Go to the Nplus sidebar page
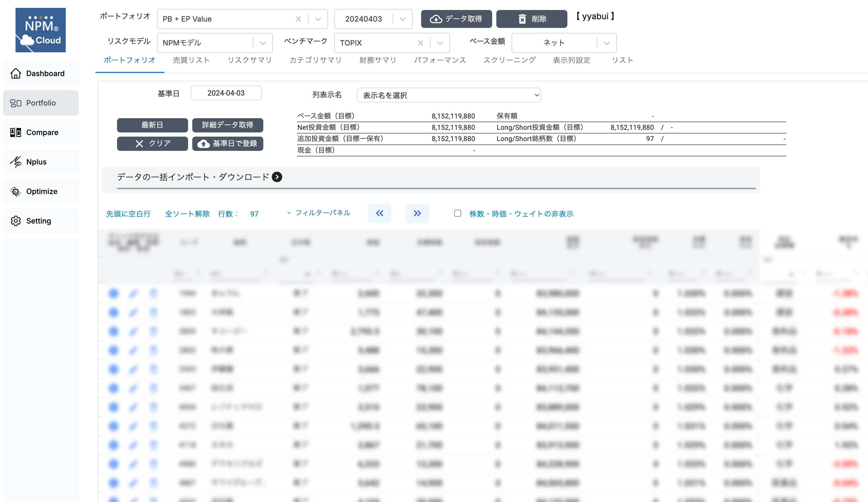The image size is (868, 502). (41, 162)
